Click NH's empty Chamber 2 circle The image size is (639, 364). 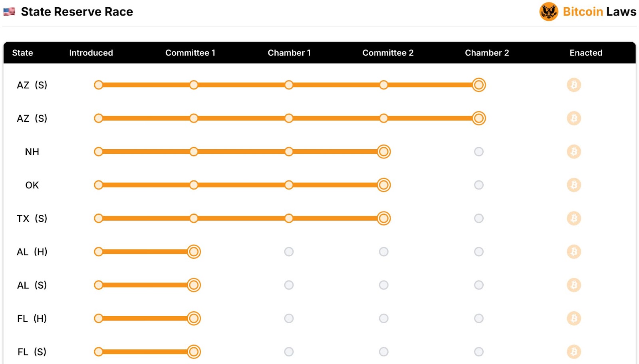[x=479, y=152]
